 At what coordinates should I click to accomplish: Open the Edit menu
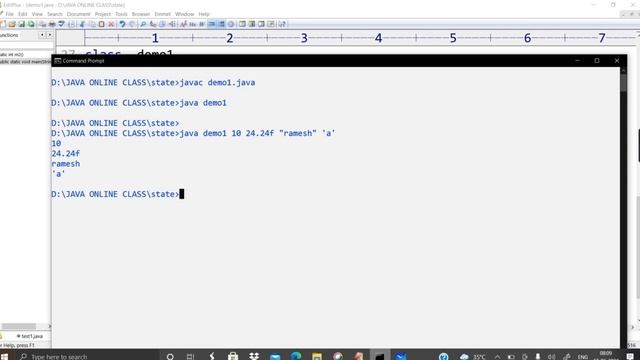[x=22, y=14]
